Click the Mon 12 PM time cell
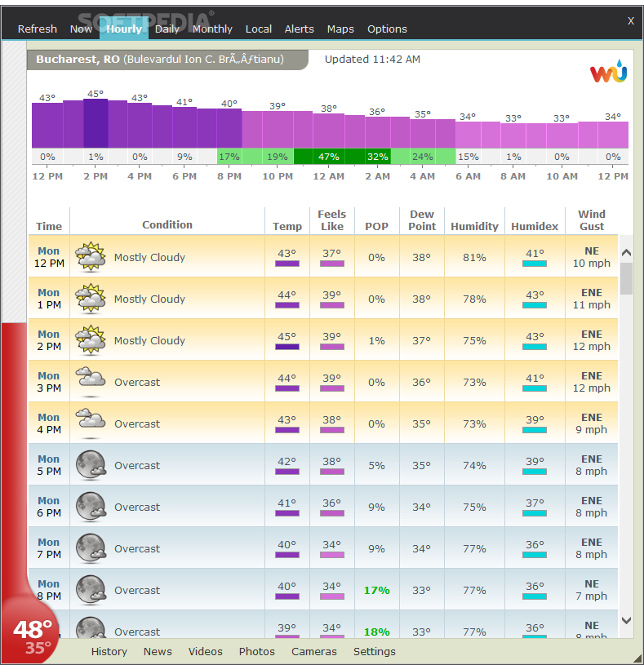Image resolution: width=644 pixels, height=665 pixels. coord(49,257)
